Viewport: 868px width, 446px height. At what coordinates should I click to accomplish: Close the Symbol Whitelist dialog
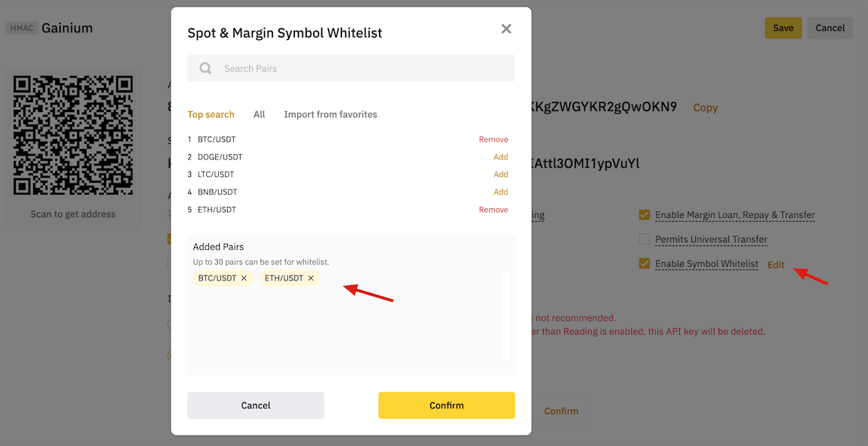(506, 29)
